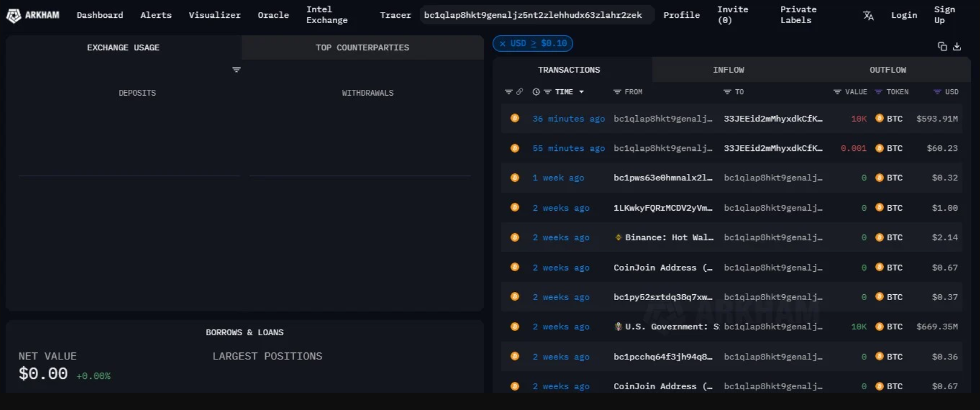
Task: Click the BTC token icon in the $593.91M row
Action: [x=879, y=118]
